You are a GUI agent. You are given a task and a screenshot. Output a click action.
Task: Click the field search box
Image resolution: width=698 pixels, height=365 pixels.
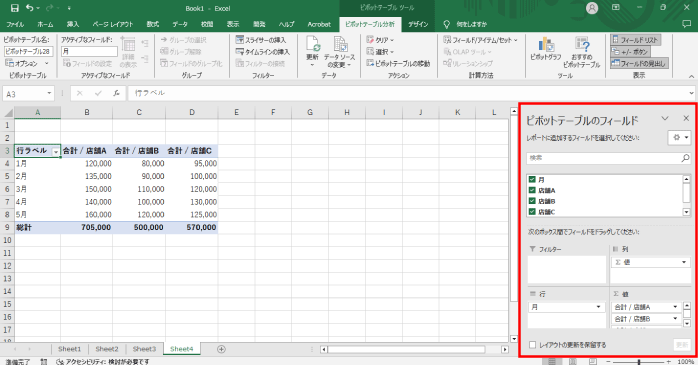[x=608, y=158]
